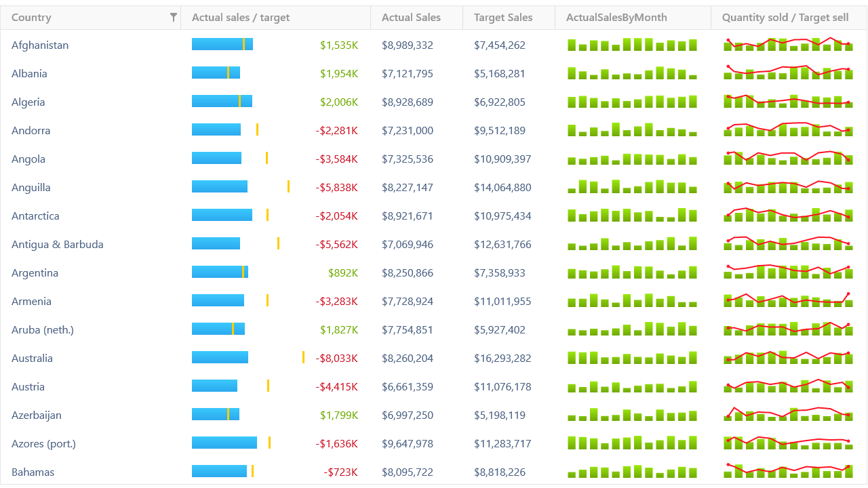Click Albania's monthly sales sparkline
Viewport: 868px width, 488px height.
[632, 73]
